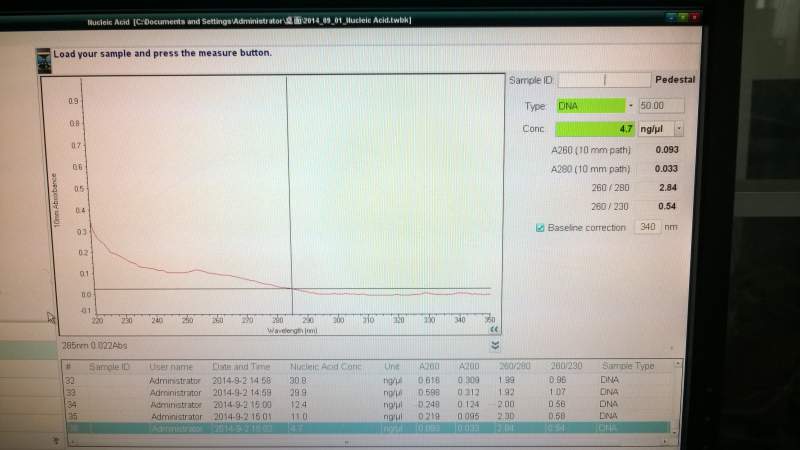The width and height of the screenshot is (800, 450).
Task: Click the NanoDrop instrument icon beside the instructions
Action: pyautogui.click(x=44, y=61)
